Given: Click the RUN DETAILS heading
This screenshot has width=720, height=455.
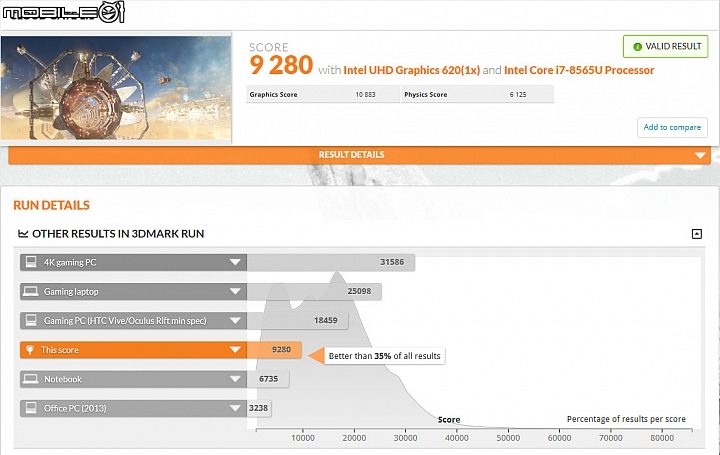Looking at the screenshot, I should point(51,205).
